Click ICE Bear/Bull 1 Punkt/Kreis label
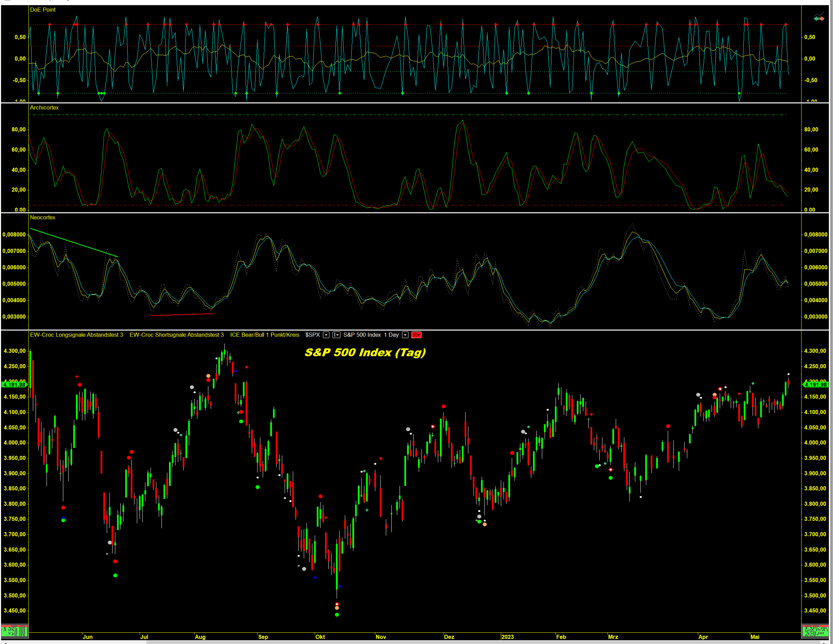 pyautogui.click(x=265, y=335)
